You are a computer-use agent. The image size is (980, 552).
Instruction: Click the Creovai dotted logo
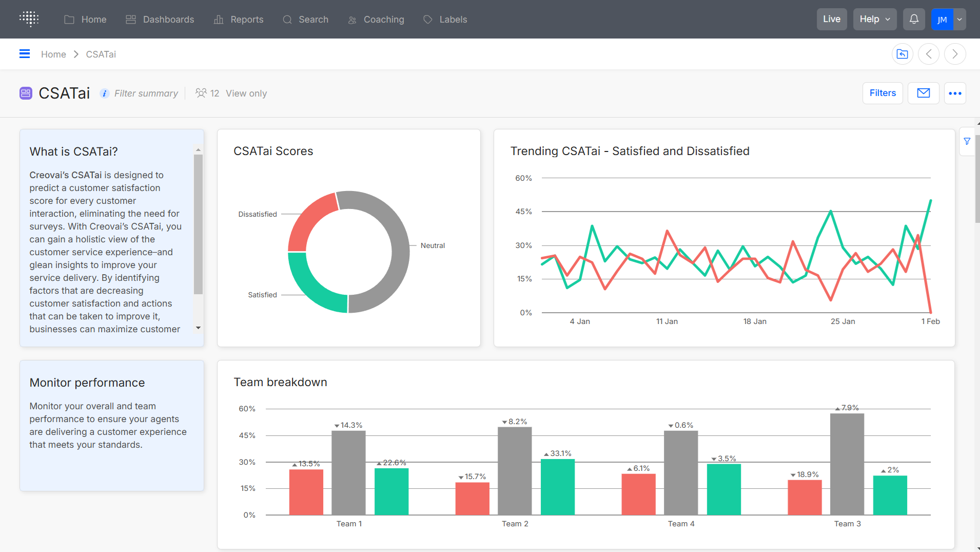coord(29,19)
